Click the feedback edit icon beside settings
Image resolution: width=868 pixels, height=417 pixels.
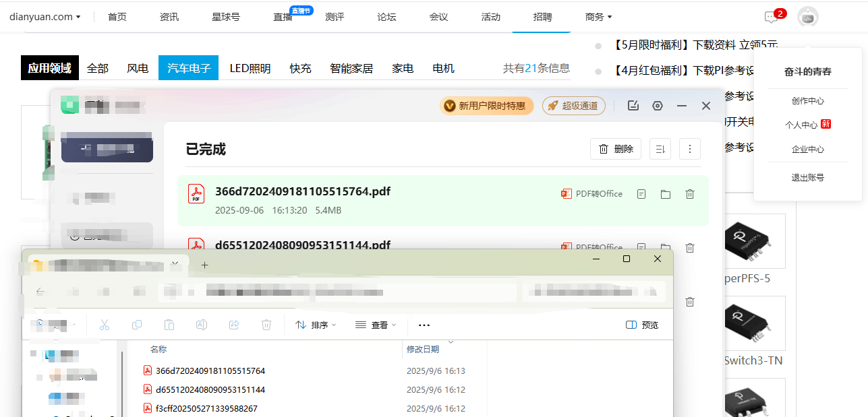tap(633, 106)
